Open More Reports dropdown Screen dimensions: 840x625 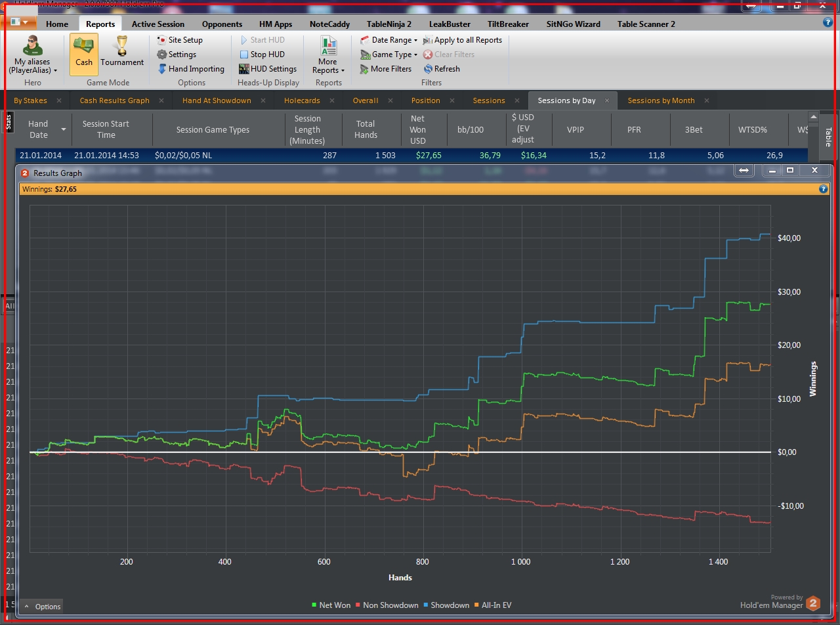[x=328, y=54]
